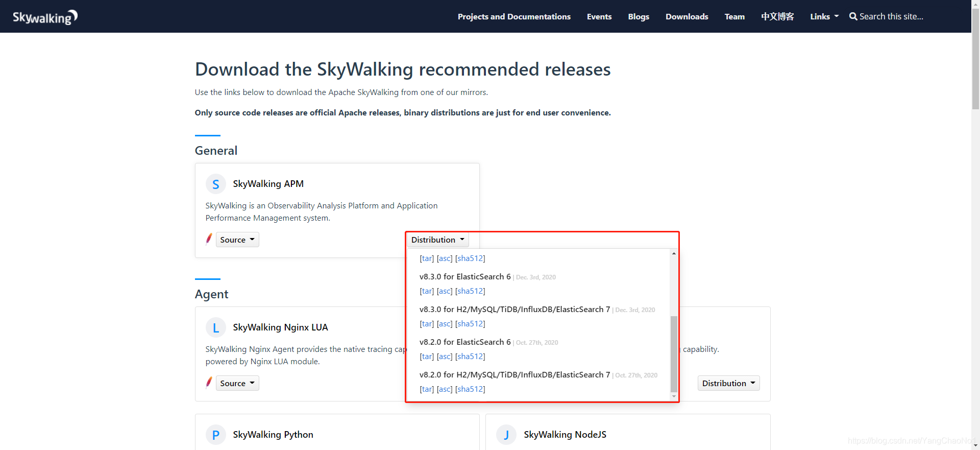Viewport: 980px width, 450px height.
Task: Click the 'SkyWalking NodeJS' card title
Action: [x=565, y=435]
